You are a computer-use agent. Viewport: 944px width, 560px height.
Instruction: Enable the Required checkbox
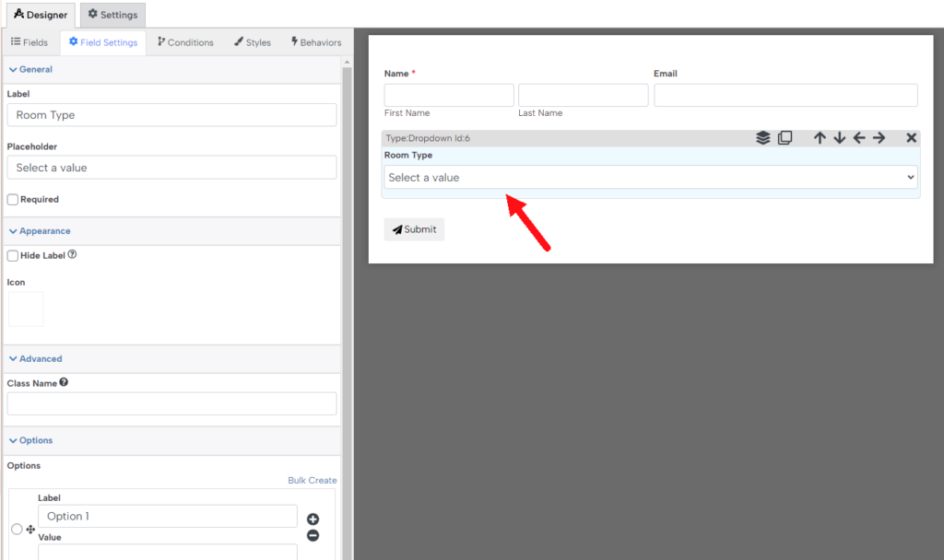point(13,200)
